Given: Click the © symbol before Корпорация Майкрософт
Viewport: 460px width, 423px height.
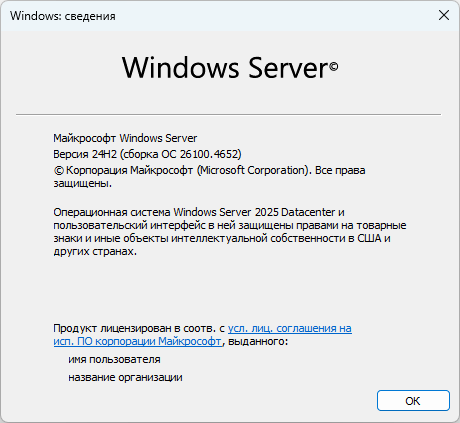Looking at the screenshot, I should pos(58,170).
